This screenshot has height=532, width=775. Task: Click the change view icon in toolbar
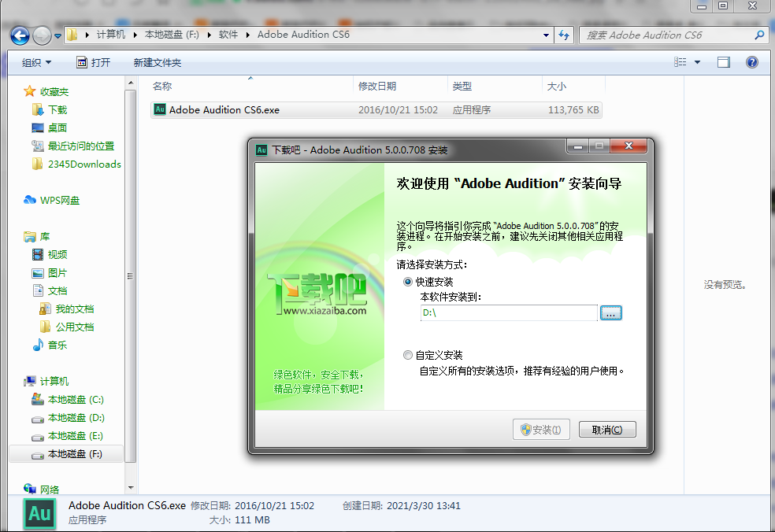click(x=680, y=62)
